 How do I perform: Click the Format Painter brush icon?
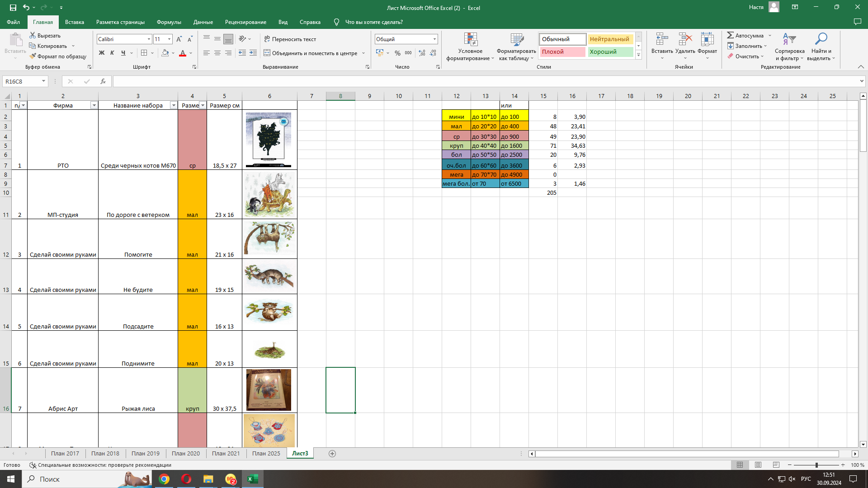(x=33, y=56)
